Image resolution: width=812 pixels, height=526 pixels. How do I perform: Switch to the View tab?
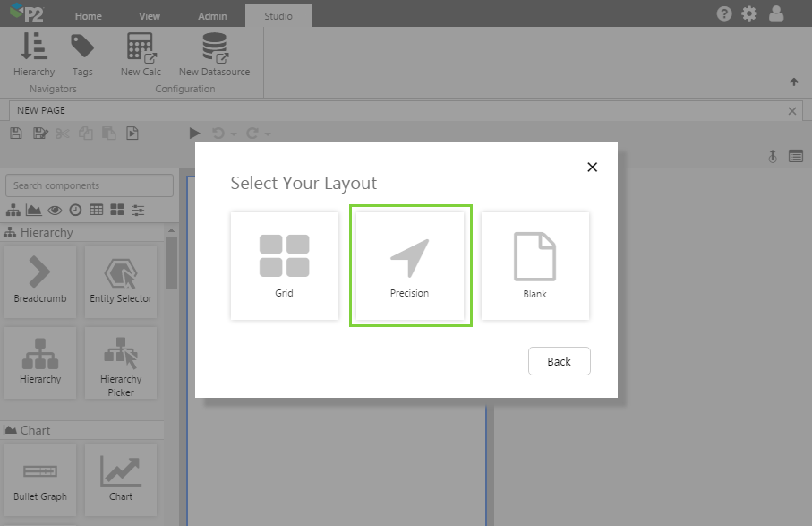point(150,15)
